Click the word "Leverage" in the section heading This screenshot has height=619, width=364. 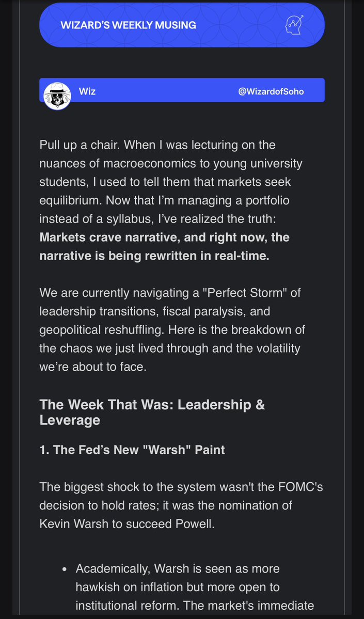(70, 420)
